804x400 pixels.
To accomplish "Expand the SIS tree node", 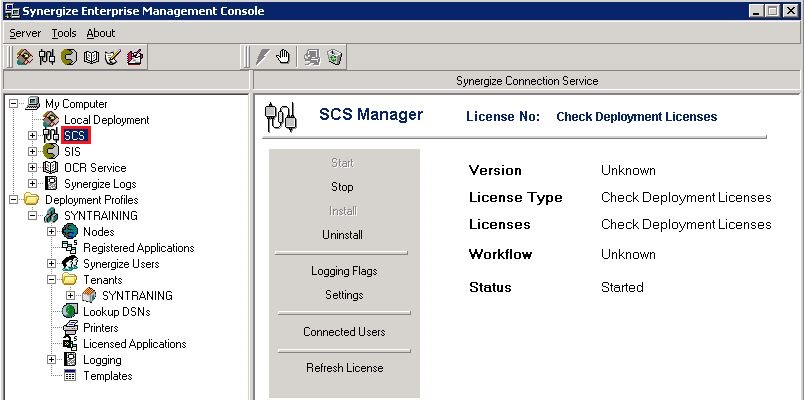I will [33, 152].
